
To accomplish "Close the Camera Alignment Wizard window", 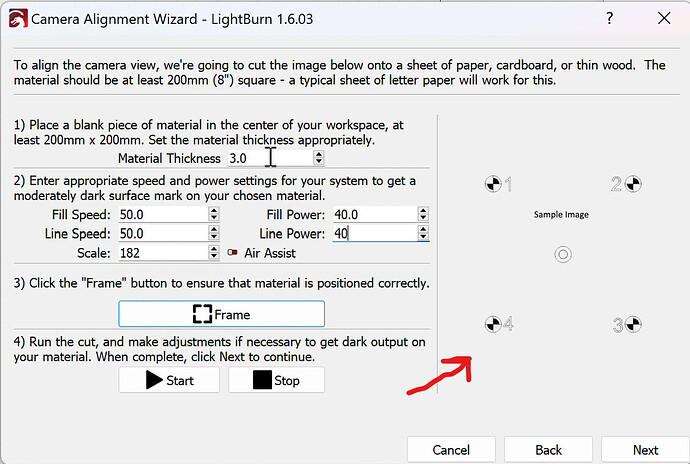I will (664, 18).
